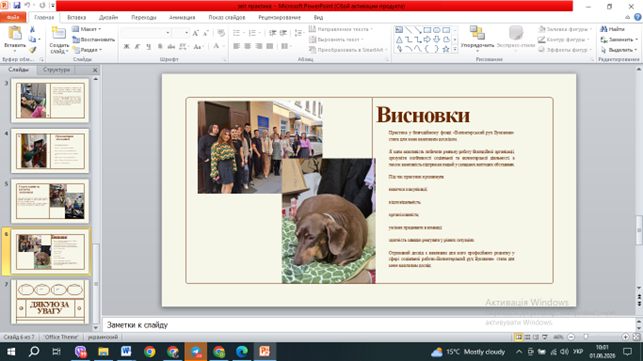
Task: Toggle text shadow (S) formatting
Action: [x=160, y=46]
